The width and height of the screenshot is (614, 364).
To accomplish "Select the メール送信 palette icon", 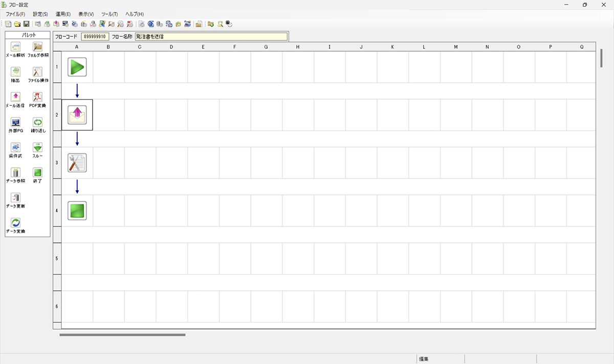I will pos(15,97).
